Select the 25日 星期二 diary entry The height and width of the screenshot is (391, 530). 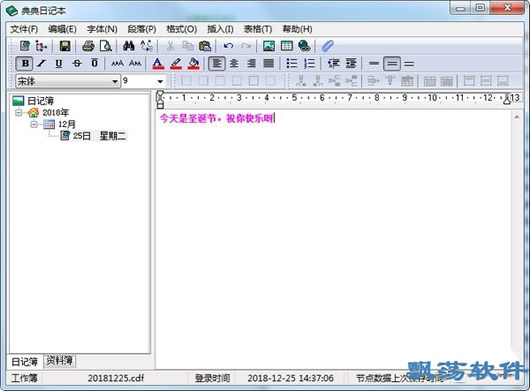[99, 136]
